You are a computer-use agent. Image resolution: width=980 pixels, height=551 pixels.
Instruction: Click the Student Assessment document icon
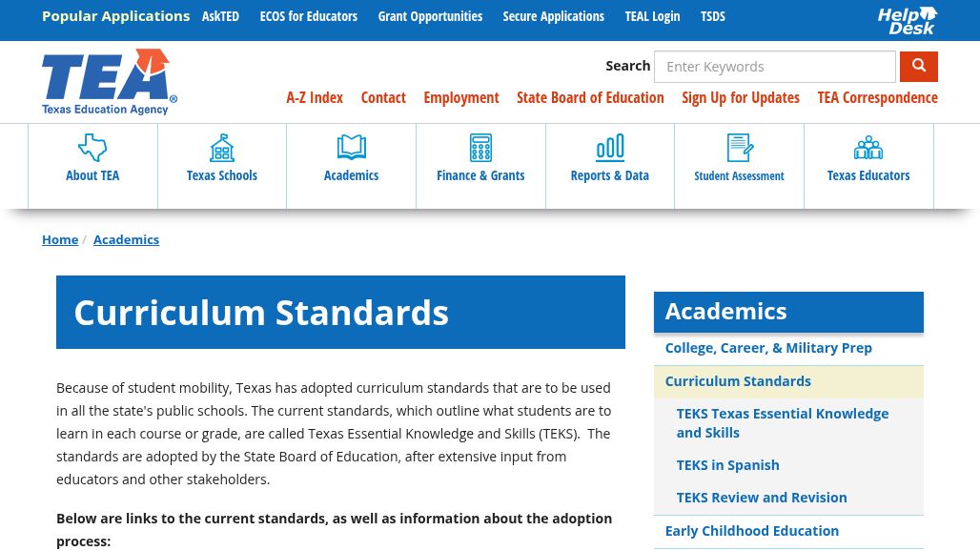tap(740, 148)
